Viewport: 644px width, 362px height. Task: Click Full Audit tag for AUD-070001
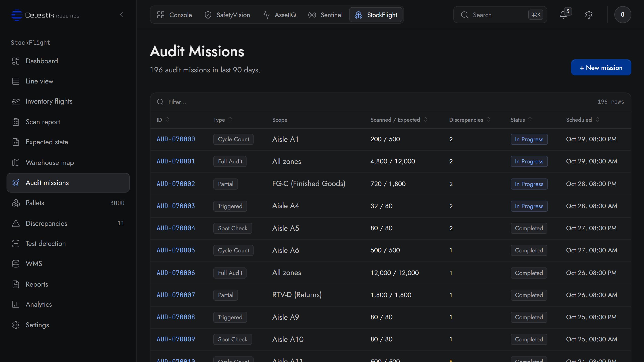coord(230,161)
